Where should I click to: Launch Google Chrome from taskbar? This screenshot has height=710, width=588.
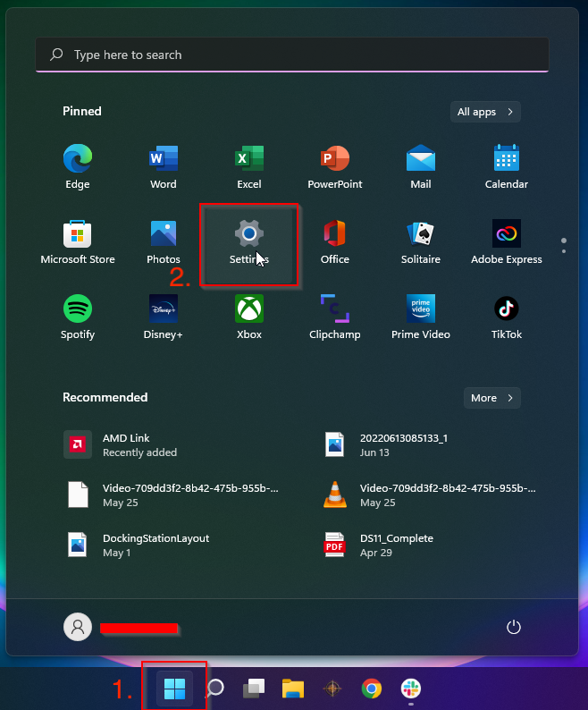(x=372, y=689)
